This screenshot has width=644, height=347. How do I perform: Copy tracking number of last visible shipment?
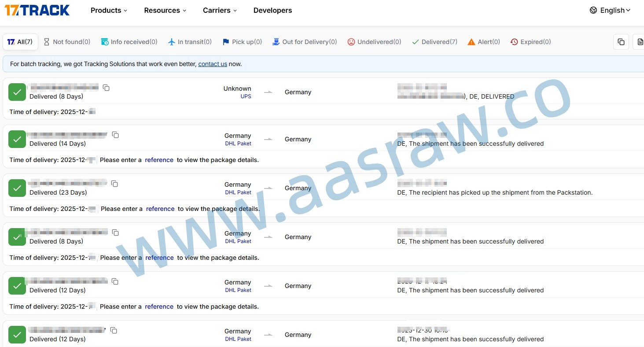point(114,330)
